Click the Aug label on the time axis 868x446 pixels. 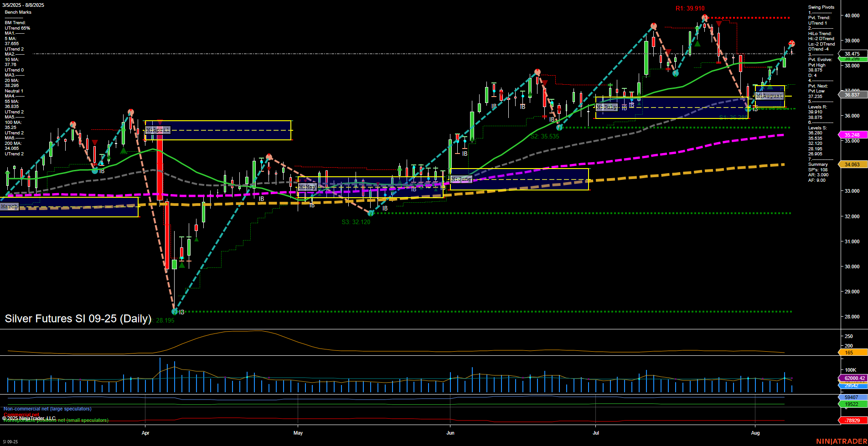[756, 433]
